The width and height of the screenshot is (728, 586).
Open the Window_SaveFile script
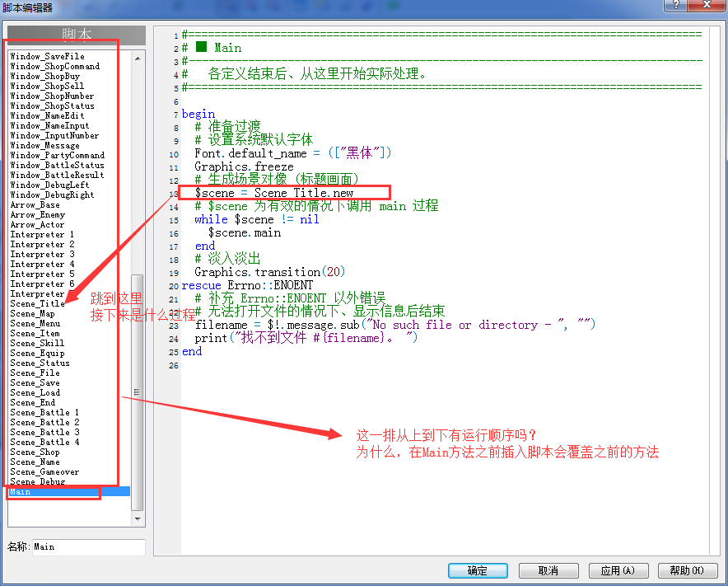pyautogui.click(x=47, y=56)
